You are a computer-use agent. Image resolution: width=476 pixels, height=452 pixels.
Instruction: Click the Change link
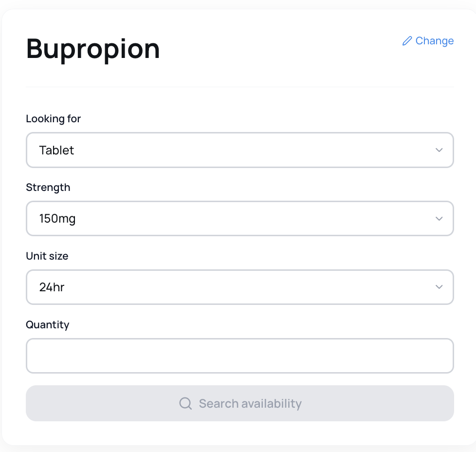click(x=434, y=41)
